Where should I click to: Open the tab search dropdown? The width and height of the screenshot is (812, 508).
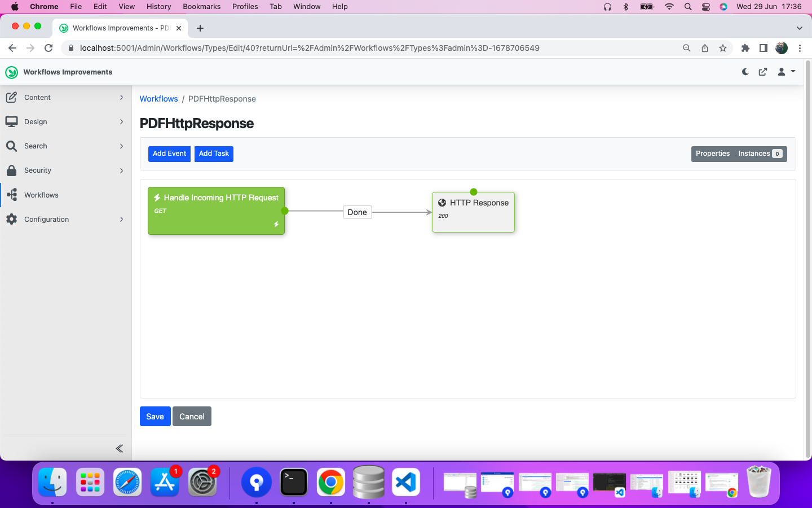[x=799, y=28]
